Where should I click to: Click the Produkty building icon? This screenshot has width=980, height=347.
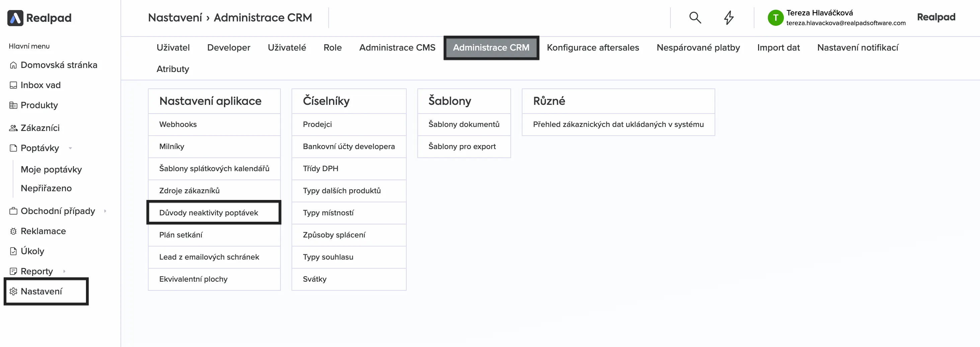click(13, 106)
